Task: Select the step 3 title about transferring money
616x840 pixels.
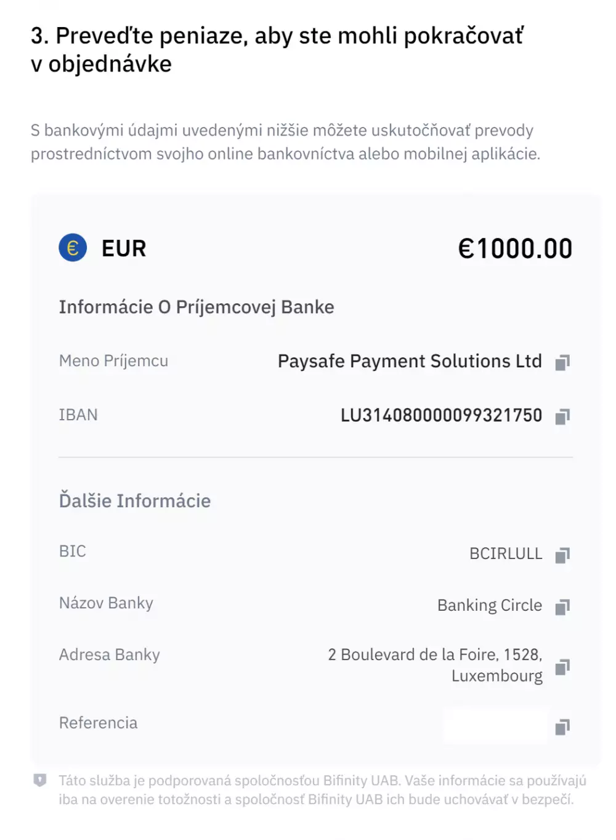Action: tap(277, 49)
